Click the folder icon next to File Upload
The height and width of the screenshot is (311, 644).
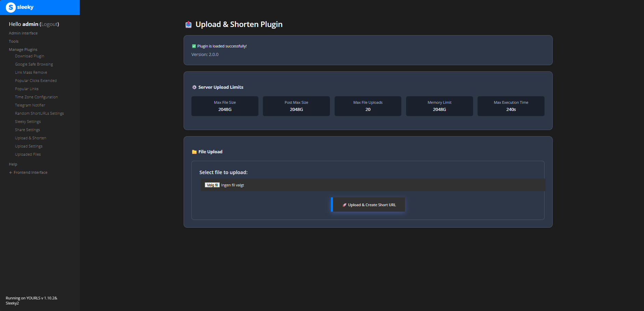click(194, 152)
